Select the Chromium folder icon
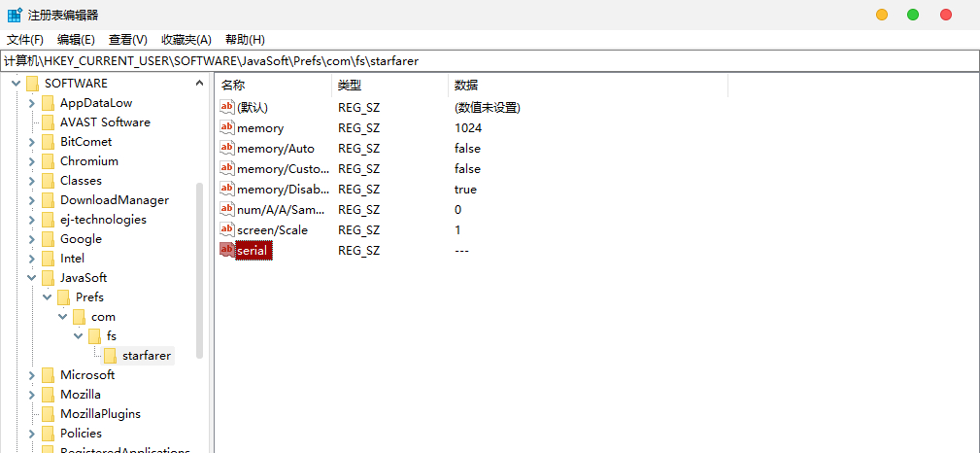The image size is (980, 453). (x=49, y=161)
